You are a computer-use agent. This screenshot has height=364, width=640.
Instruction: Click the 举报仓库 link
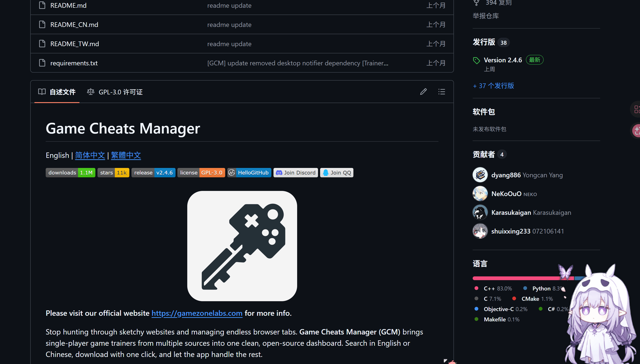(x=486, y=16)
